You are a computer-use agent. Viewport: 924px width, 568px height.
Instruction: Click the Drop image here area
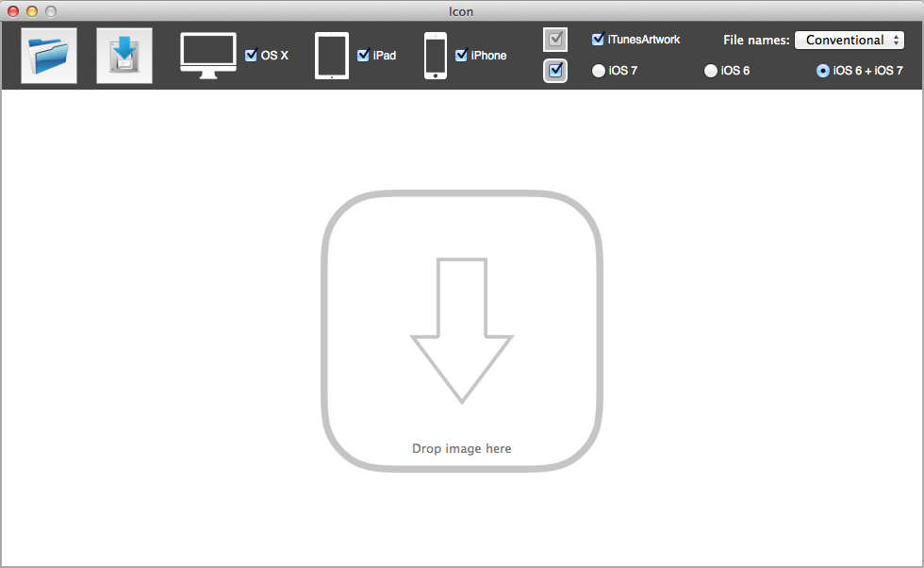pos(462,330)
